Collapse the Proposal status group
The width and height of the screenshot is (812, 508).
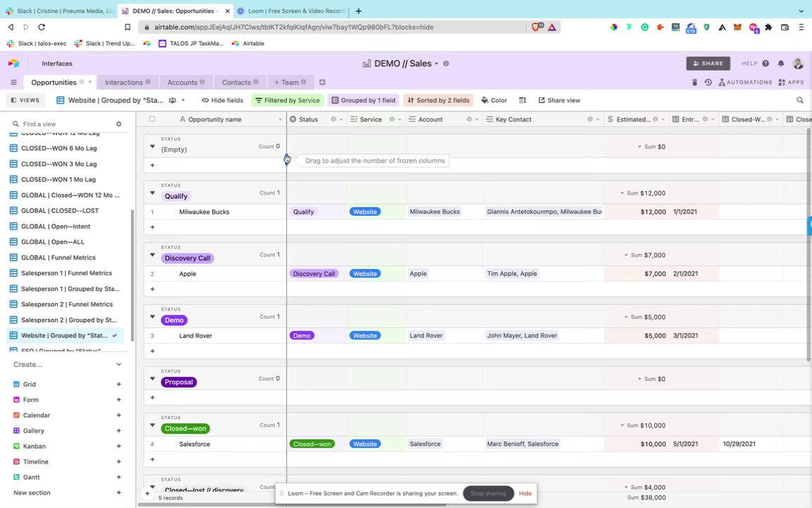(152, 378)
